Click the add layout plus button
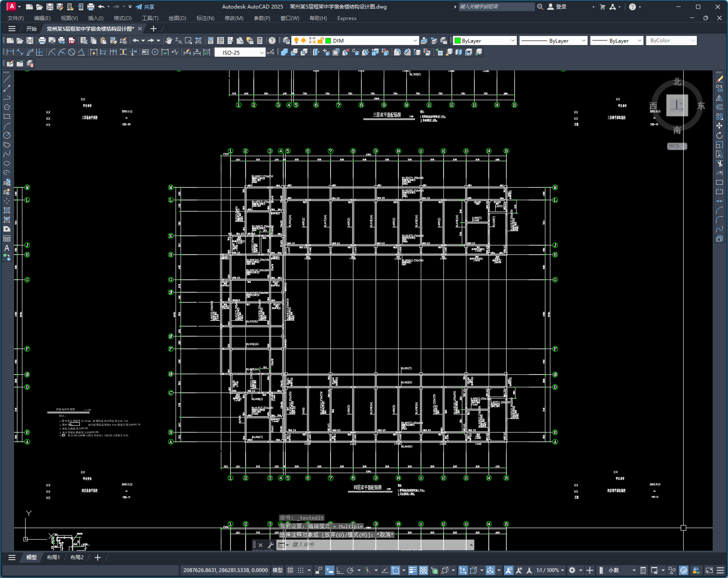Image resolution: width=728 pixels, height=578 pixels. tap(98, 558)
